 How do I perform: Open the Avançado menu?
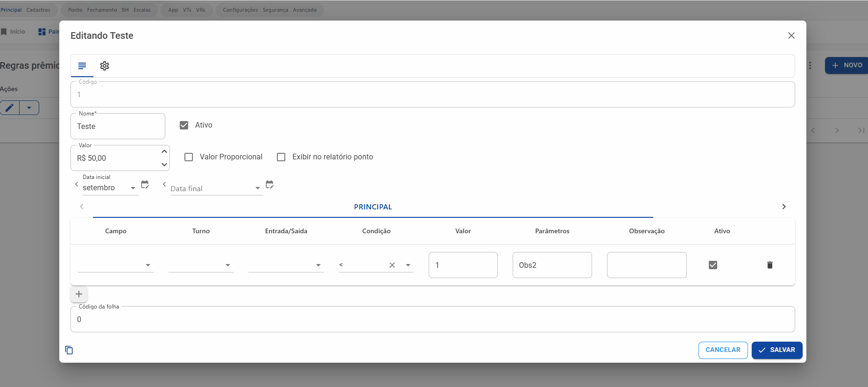305,10
